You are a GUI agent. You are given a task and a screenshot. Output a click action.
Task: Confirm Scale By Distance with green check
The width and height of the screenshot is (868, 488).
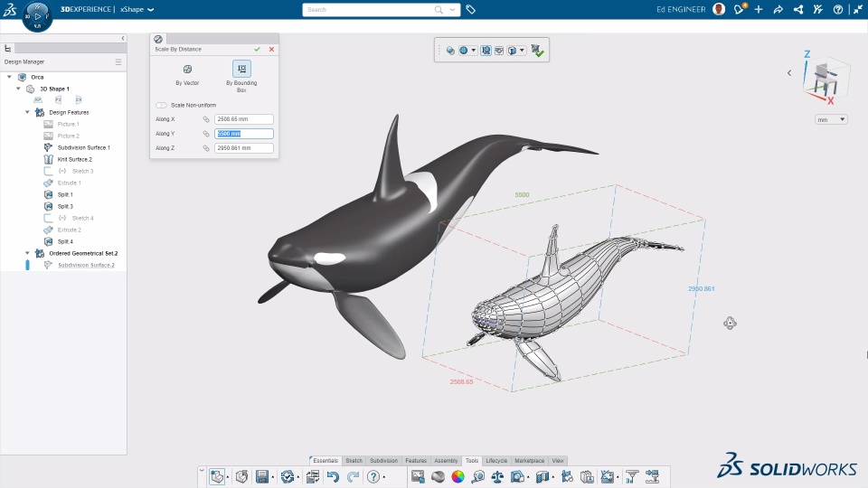click(x=257, y=49)
